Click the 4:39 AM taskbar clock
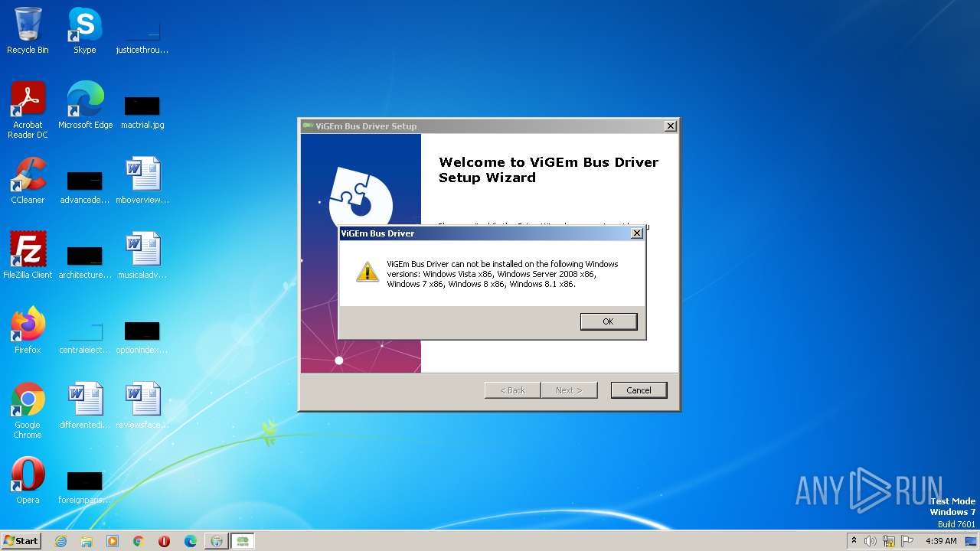Image resolution: width=980 pixels, height=551 pixels. tap(941, 541)
